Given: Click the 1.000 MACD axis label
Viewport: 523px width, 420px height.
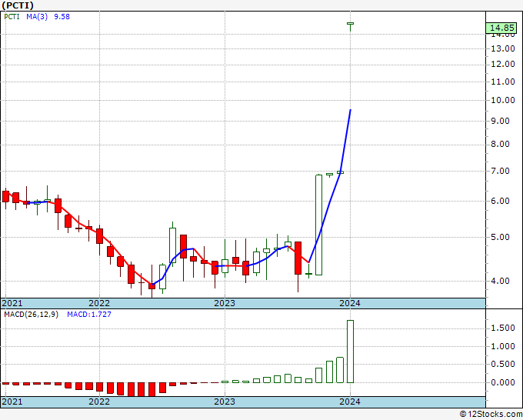Looking at the screenshot, I should tap(503, 346).
